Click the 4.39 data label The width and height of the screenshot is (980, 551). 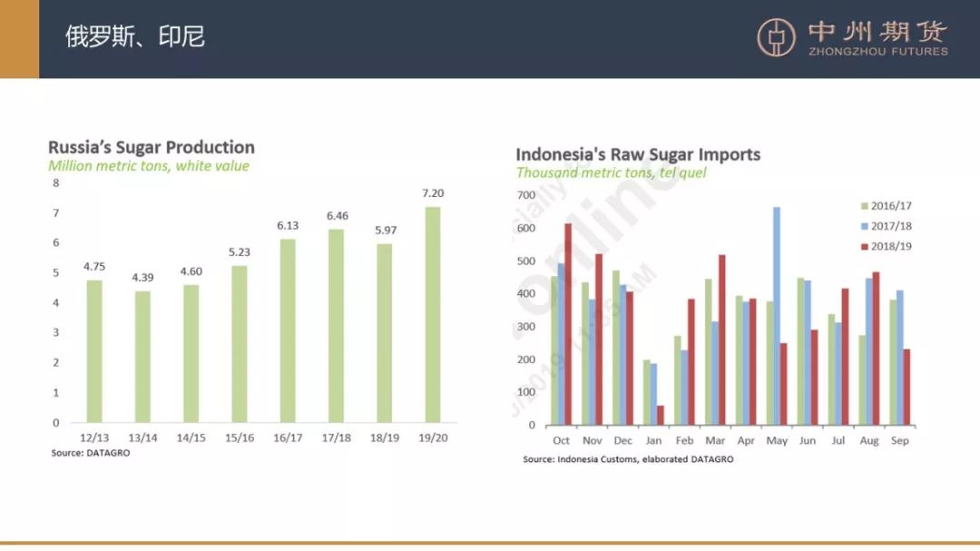[x=142, y=277]
